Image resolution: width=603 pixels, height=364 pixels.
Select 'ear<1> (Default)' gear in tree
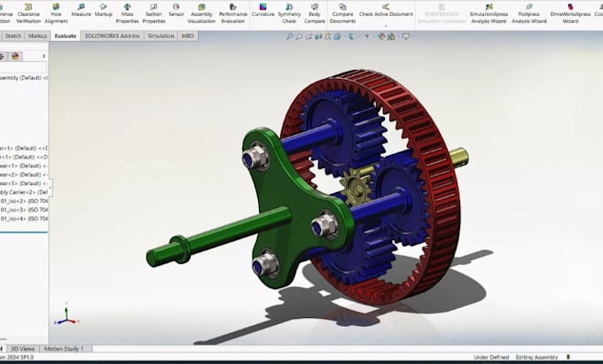coord(24,166)
